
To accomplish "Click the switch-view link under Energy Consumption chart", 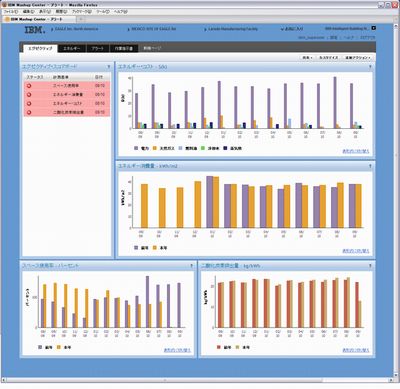I will pyautogui.click(x=356, y=251).
